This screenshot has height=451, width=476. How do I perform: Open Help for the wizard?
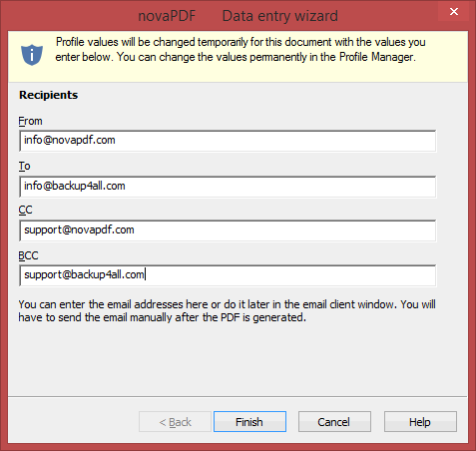pos(420,422)
